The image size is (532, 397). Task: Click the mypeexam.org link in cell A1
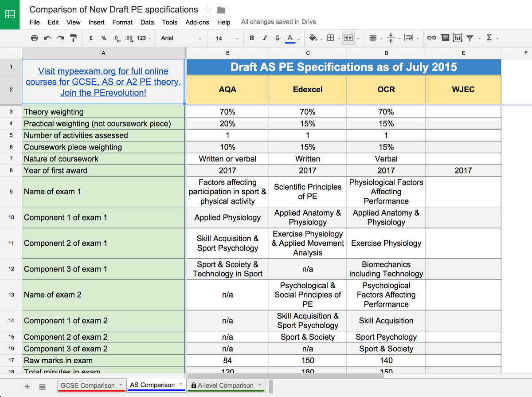coord(103,82)
